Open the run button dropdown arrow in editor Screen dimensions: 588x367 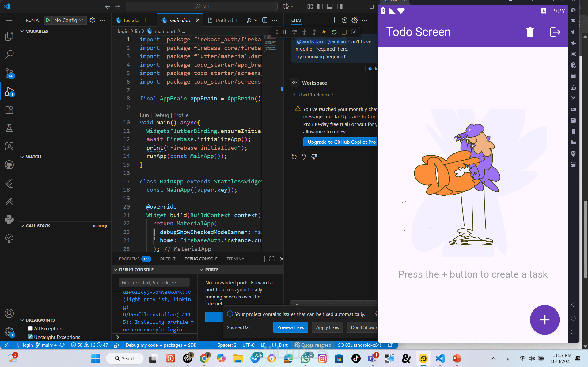[256, 20]
